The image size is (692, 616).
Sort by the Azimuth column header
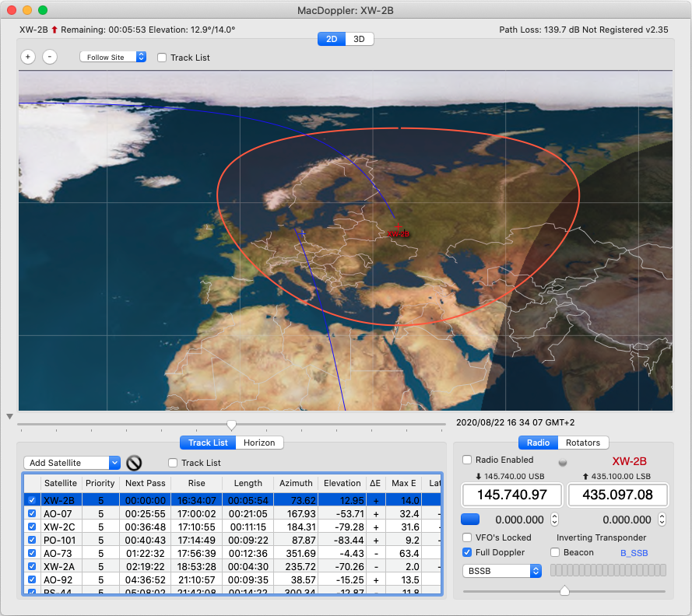(296, 483)
